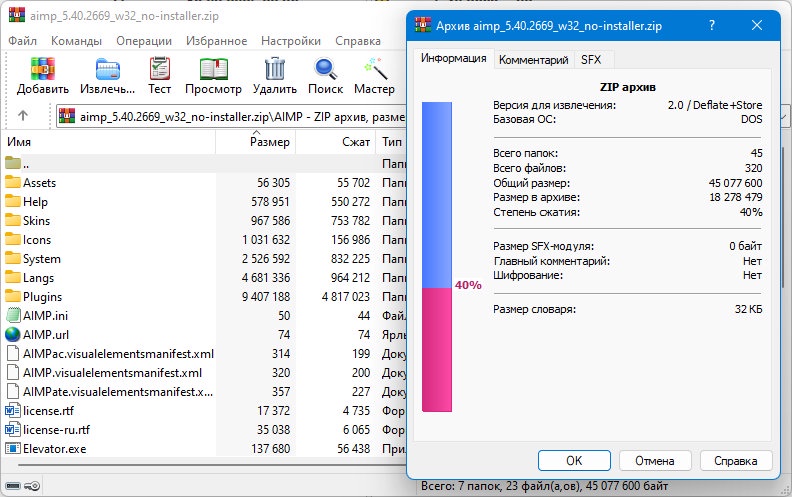Sort list by Имя column header
The height and width of the screenshot is (497, 792).
109,142
